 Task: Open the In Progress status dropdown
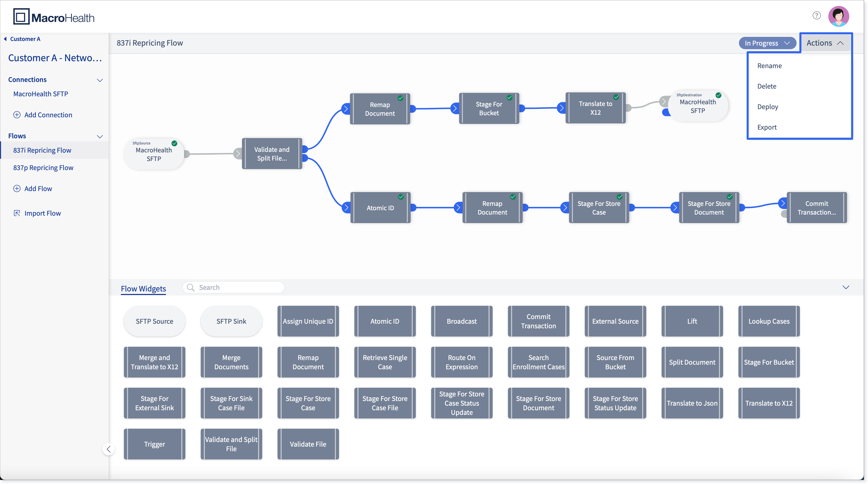(767, 43)
